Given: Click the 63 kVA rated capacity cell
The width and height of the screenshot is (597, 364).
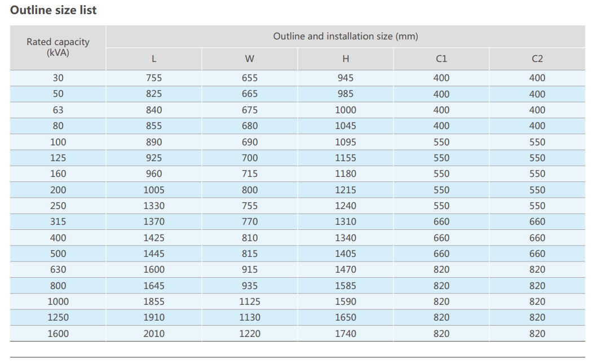Looking at the screenshot, I should (58, 110).
